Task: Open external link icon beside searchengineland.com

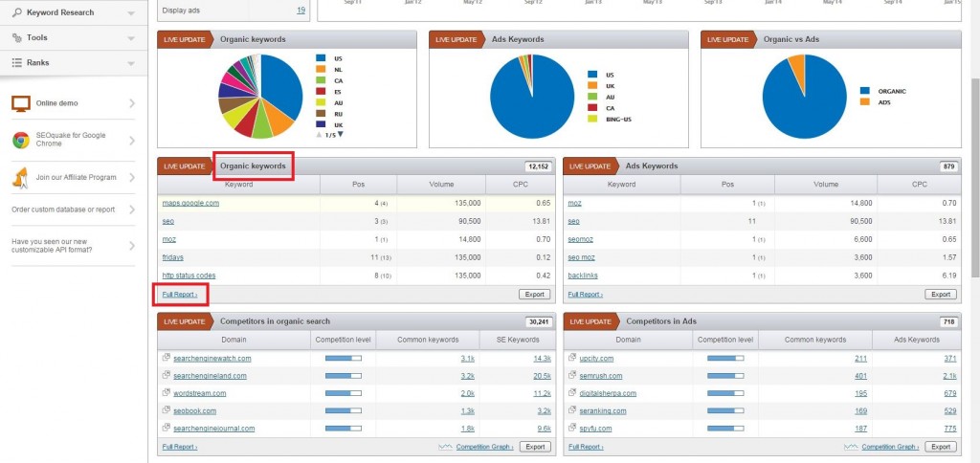Action: click(x=167, y=376)
